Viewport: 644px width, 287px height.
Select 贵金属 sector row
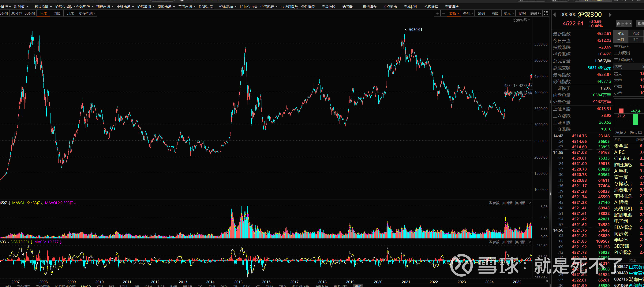tap(621, 146)
